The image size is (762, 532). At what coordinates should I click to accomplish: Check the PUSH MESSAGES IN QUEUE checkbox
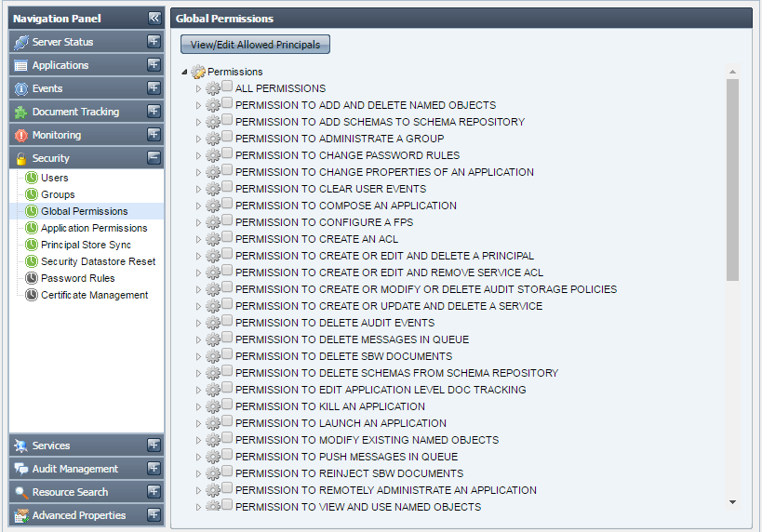(227, 455)
